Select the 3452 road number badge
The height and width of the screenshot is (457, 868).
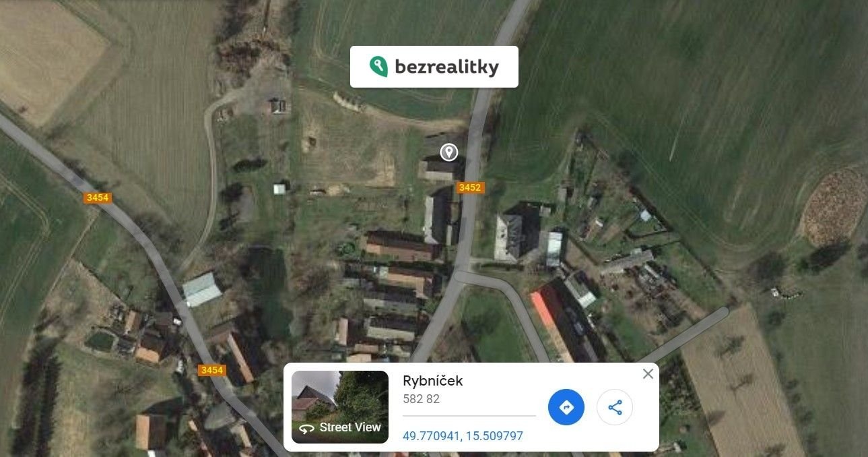469,187
